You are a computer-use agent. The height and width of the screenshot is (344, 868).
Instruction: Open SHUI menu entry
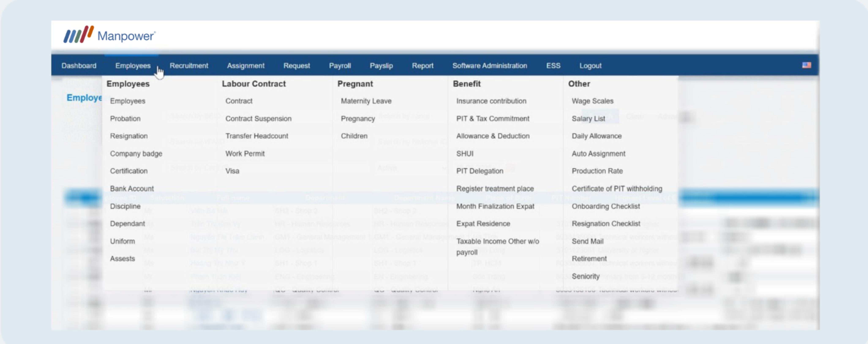point(465,154)
